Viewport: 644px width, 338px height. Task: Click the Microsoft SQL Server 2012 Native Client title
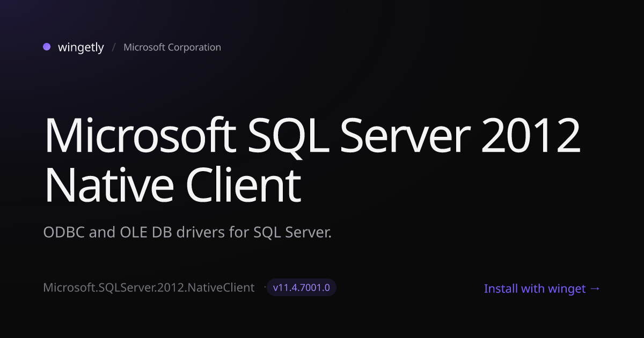tap(312, 159)
